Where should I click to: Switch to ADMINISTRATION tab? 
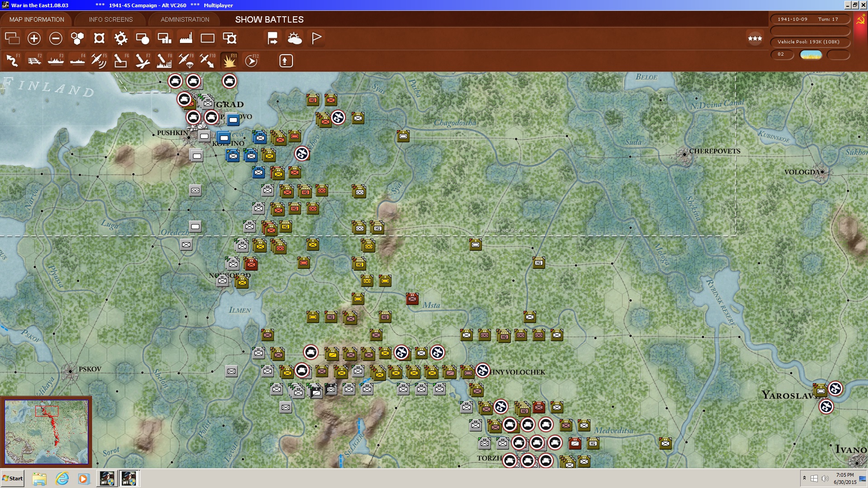tap(185, 19)
